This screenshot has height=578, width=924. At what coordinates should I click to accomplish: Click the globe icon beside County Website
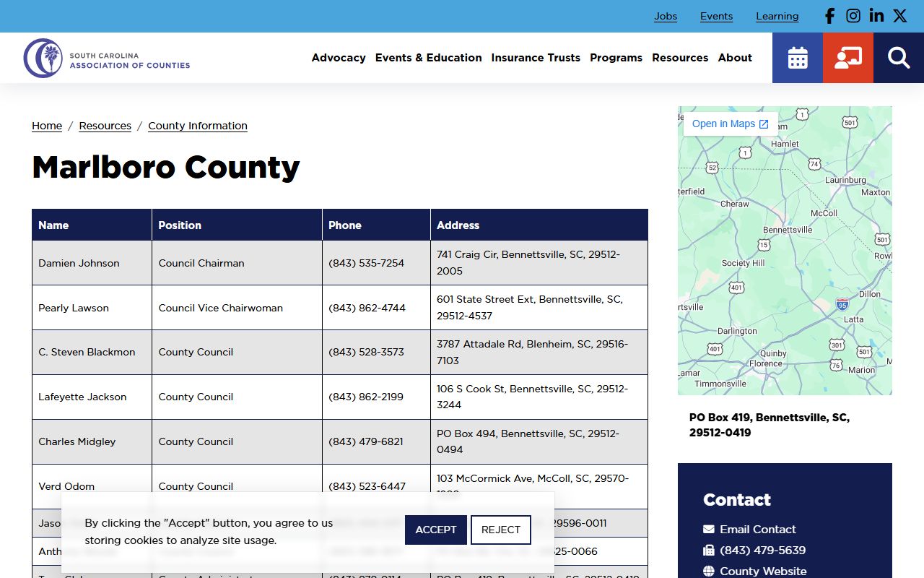709,571
